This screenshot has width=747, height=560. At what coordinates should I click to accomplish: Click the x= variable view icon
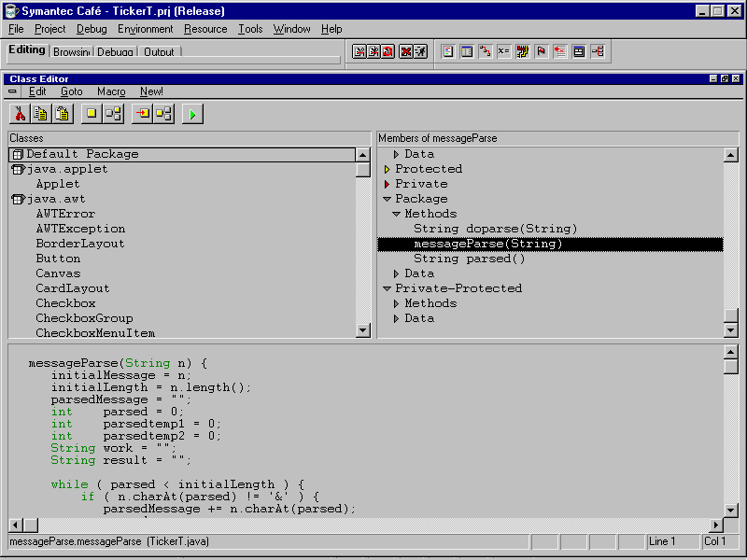[x=503, y=51]
